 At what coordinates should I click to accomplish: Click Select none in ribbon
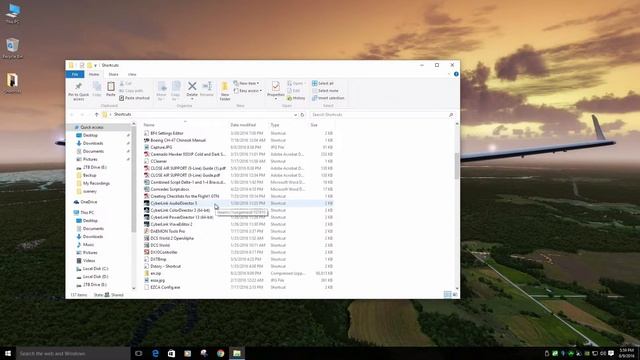[x=325, y=91]
